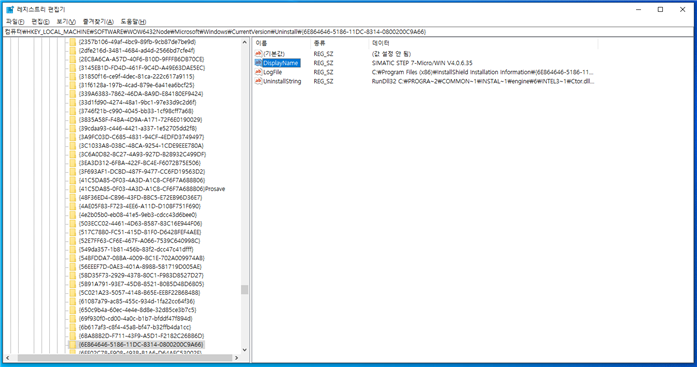Click folder icon of {3145EB1D-FD4D-461F-9C4D-A49E63DAE5EC}
This screenshot has height=371, width=697.
point(72,68)
